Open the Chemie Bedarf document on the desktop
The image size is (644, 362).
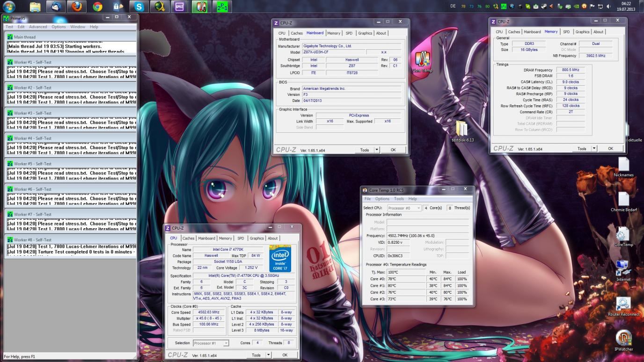(x=623, y=202)
